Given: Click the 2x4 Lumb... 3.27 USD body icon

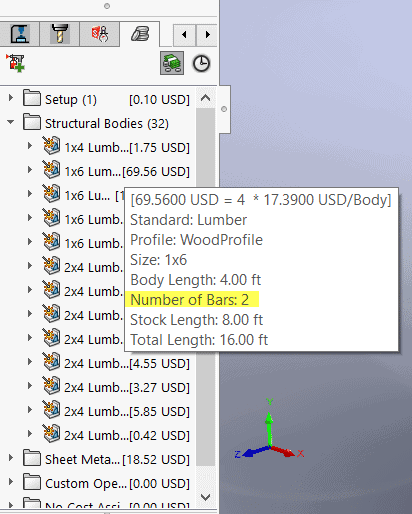Looking at the screenshot, I should pyautogui.click(x=51, y=386).
